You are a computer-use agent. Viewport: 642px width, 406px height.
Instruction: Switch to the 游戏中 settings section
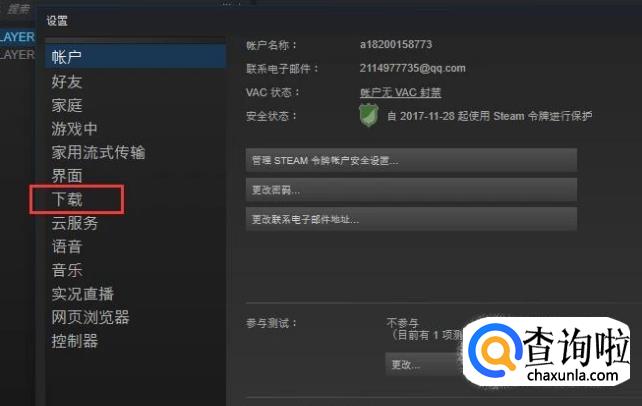(74, 129)
